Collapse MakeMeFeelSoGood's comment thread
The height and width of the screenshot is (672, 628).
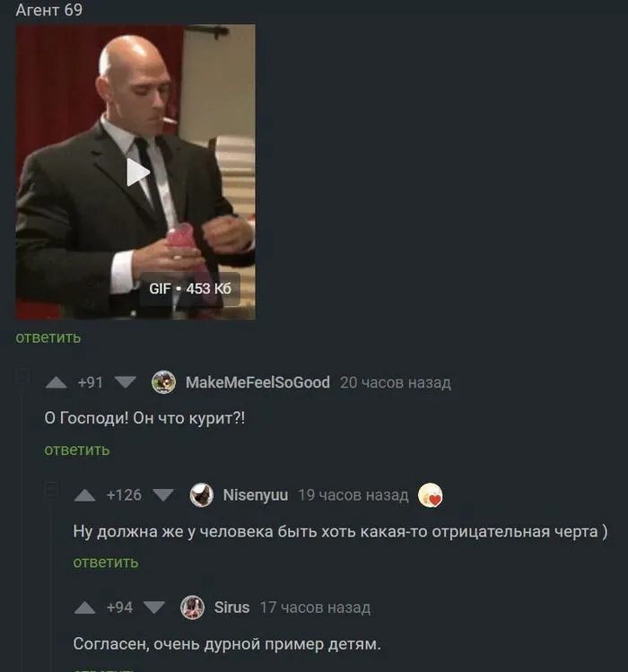coord(22,376)
